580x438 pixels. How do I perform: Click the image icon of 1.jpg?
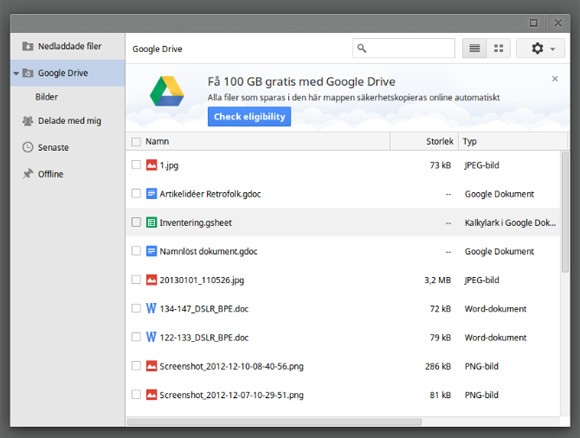151,165
